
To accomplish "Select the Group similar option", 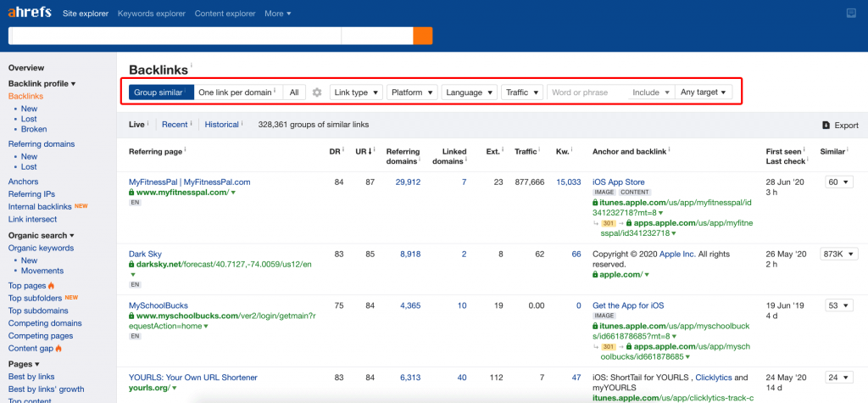I will point(161,92).
